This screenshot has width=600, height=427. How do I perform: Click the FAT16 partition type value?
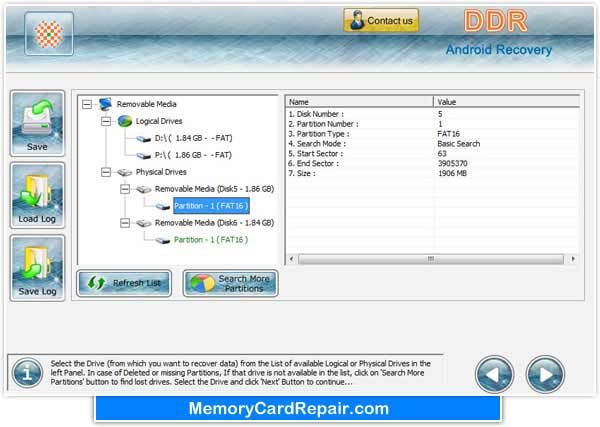448,134
